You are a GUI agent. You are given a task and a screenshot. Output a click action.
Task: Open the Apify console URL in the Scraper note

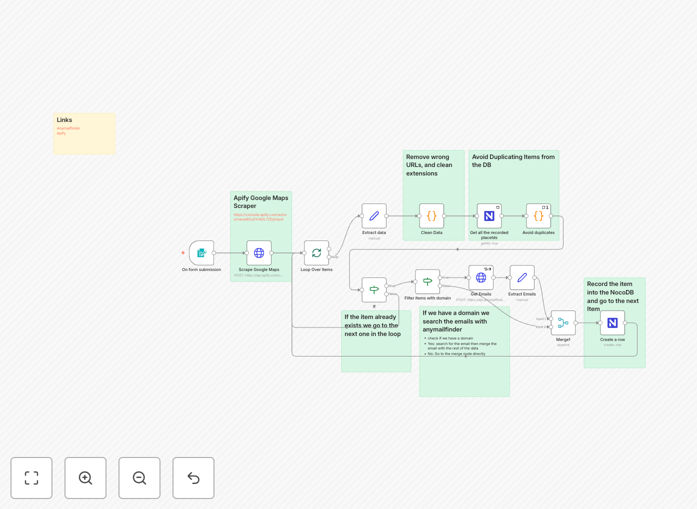coord(260,217)
